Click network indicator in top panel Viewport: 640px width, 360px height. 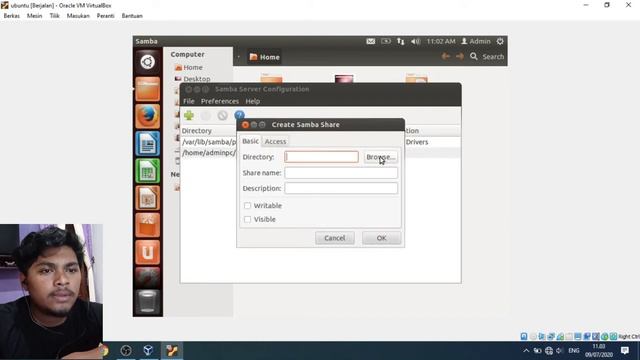pyautogui.click(x=400, y=41)
